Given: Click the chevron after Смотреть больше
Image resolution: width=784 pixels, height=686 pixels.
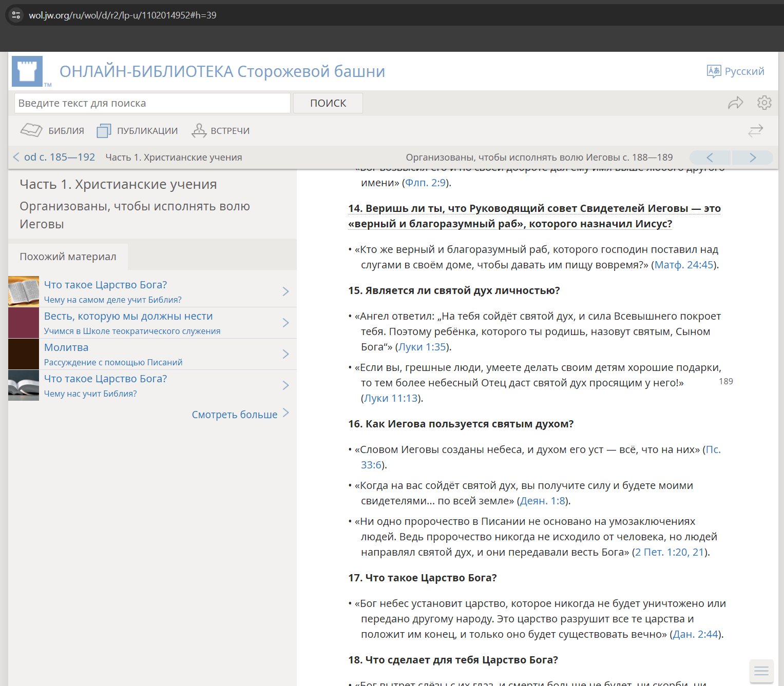Looking at the screenshot, I should pyautogui.click(x=286, y=413).
